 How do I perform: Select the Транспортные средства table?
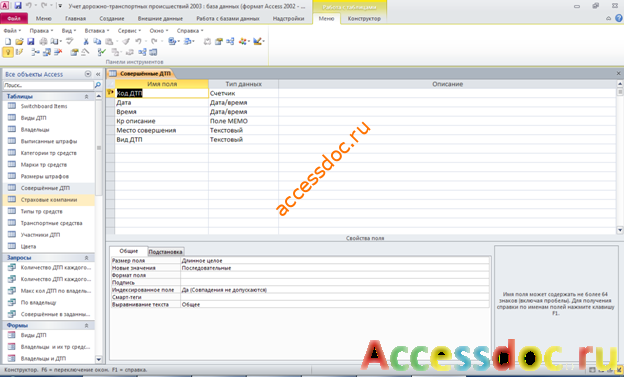[51, 223]
